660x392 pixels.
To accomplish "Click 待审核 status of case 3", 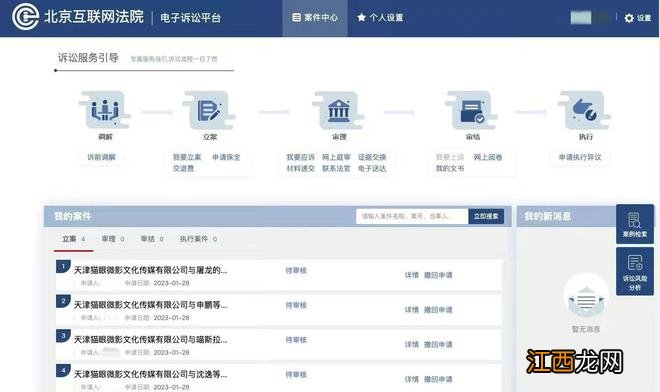I will pos(296,340).
